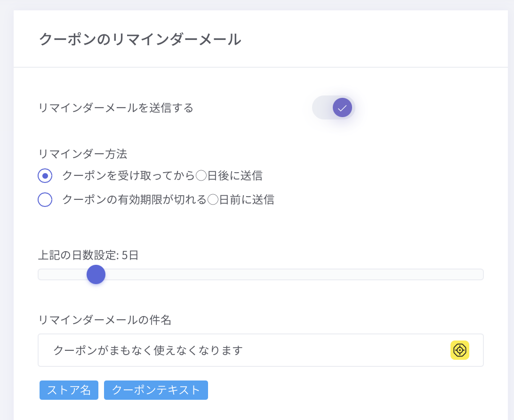This screenshot has width=514, height=420.
Task: Select クーポンの有効期限が切れる◯日前に送信 radio button
Action: (x=45, y=200)
